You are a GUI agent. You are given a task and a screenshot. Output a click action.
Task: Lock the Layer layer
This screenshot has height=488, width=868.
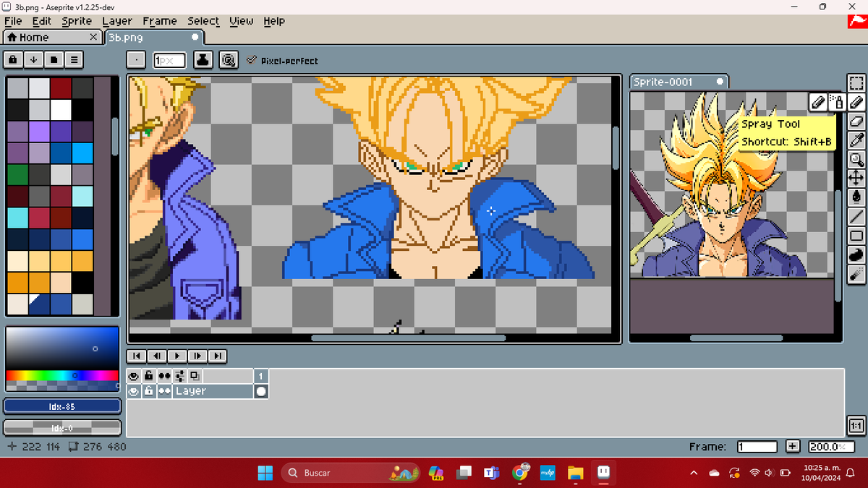pos(149,391)
